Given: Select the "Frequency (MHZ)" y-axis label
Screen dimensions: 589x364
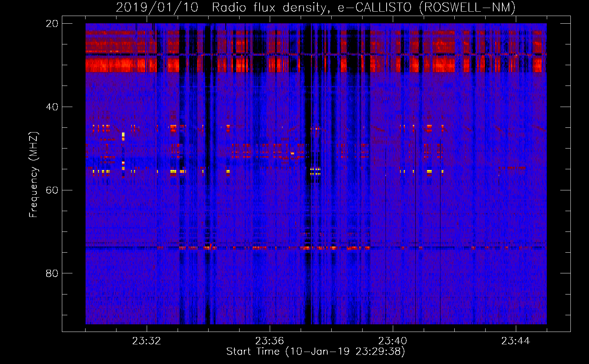Looking at the screenshot, I should click(33, 175).
